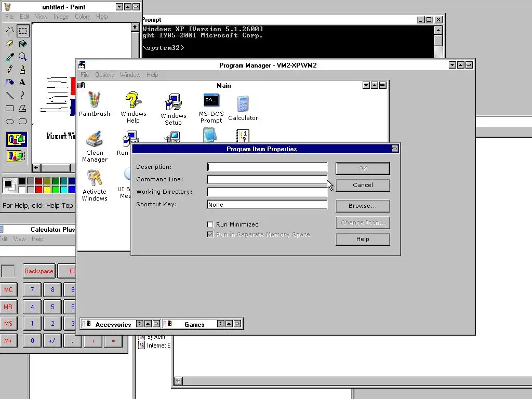The height and width of the screenshot is (399, 532).
Task: Open Program Manager Options menu
Action: point(104,75)
